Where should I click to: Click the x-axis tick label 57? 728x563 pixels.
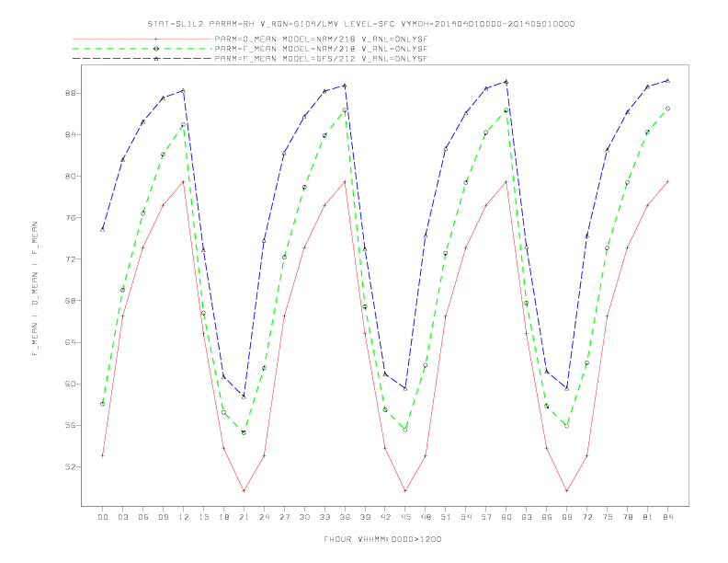coord(486,517)
